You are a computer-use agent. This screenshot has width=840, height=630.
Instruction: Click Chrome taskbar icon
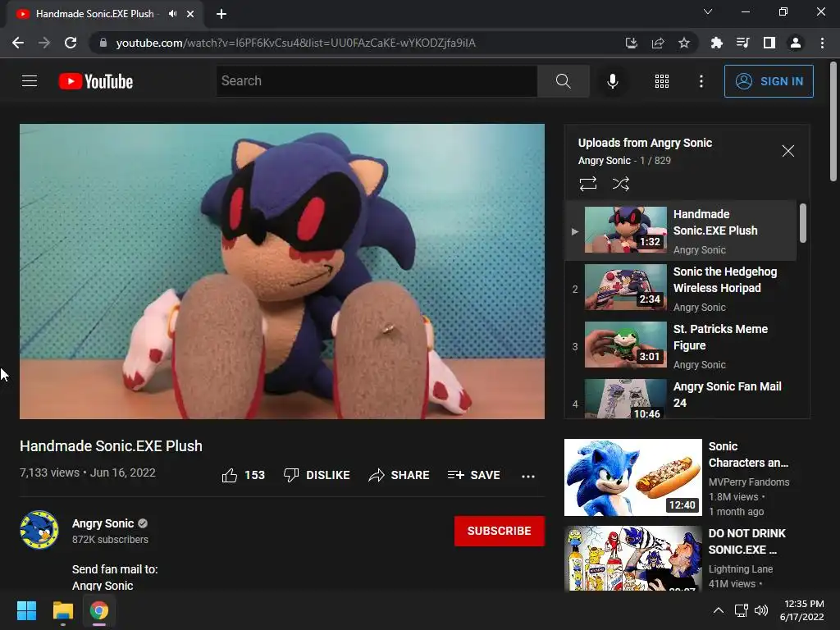(98, 610)
